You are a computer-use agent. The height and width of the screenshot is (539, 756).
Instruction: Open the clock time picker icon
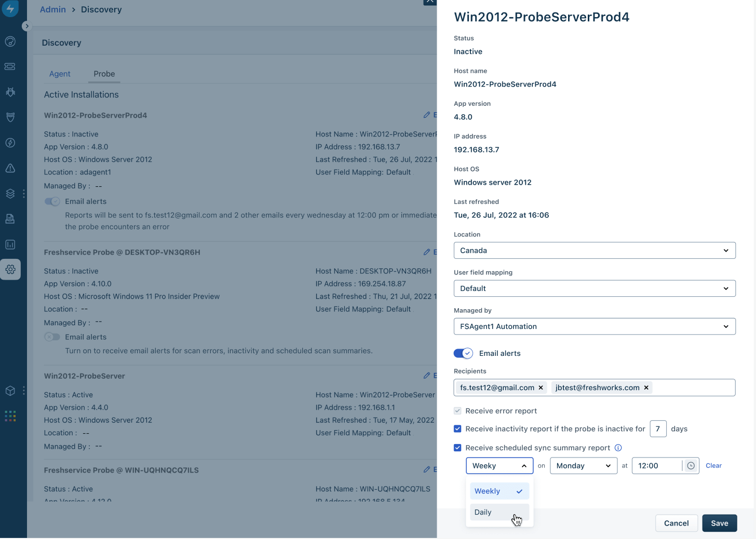click(691, 466)
